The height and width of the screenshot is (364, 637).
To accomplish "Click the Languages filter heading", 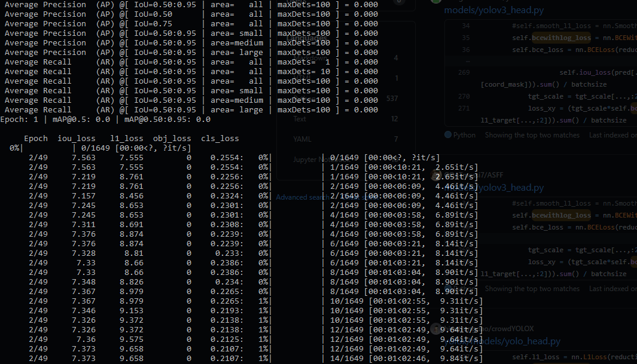I will [x=307, y=38].
